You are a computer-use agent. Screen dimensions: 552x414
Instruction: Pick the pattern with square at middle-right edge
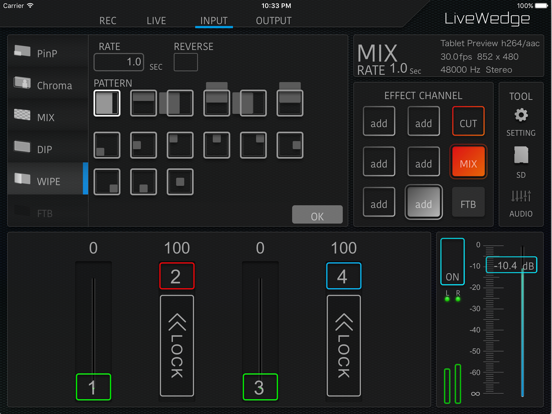[x=290, y=145]
